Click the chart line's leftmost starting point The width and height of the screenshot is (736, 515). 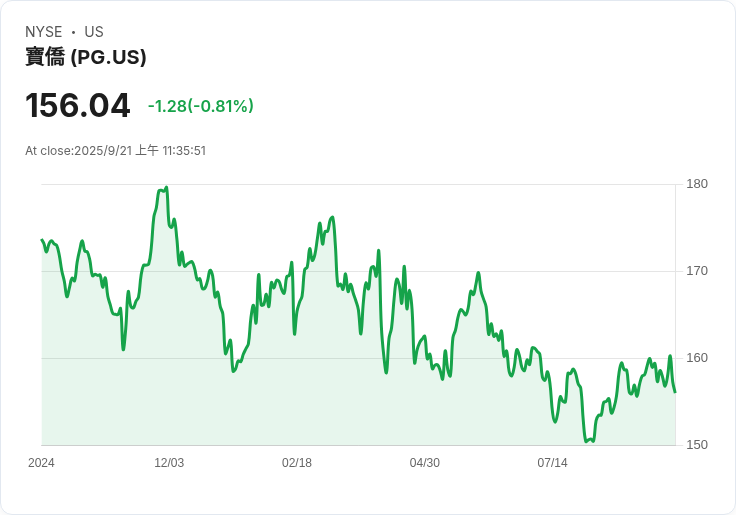[42, 240]
